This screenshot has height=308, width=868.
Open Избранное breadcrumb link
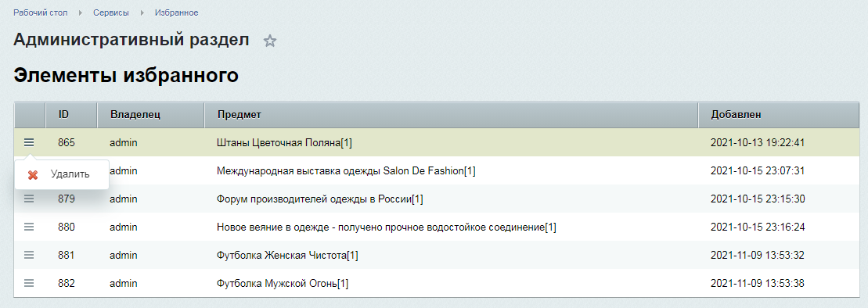[x=177, y=13]
